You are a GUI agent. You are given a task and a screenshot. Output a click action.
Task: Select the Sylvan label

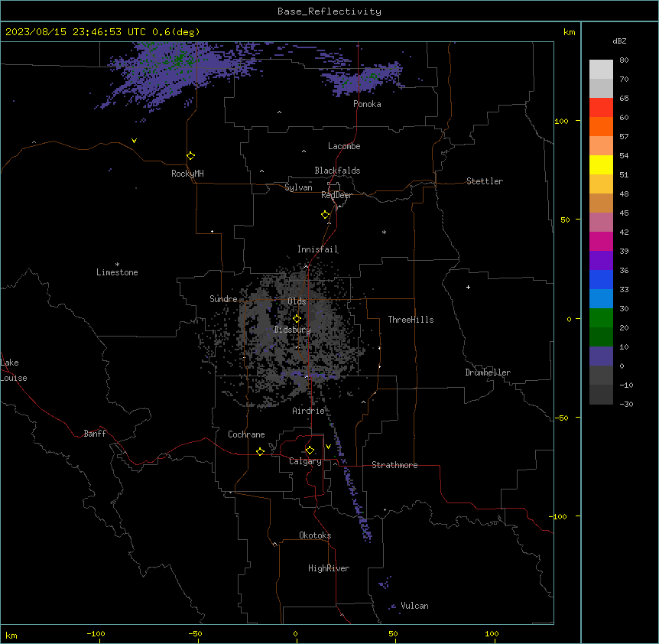tap(298, 187)
